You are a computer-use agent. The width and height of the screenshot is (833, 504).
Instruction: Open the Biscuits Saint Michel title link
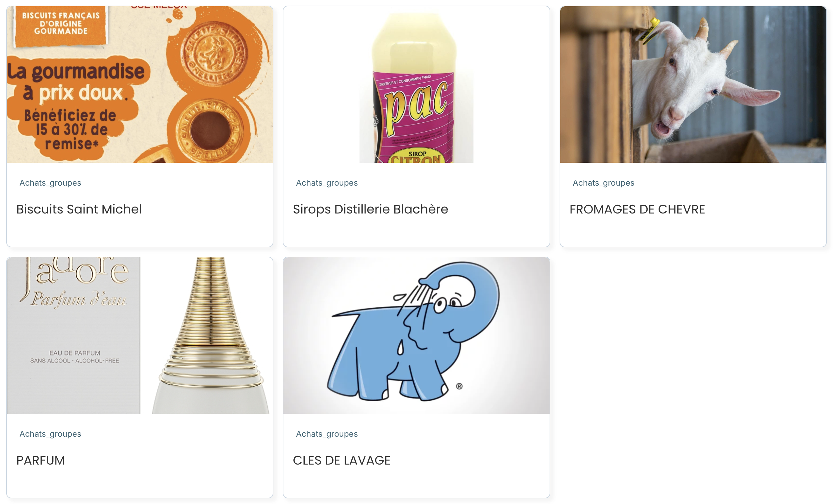click(x=79, y=209)
